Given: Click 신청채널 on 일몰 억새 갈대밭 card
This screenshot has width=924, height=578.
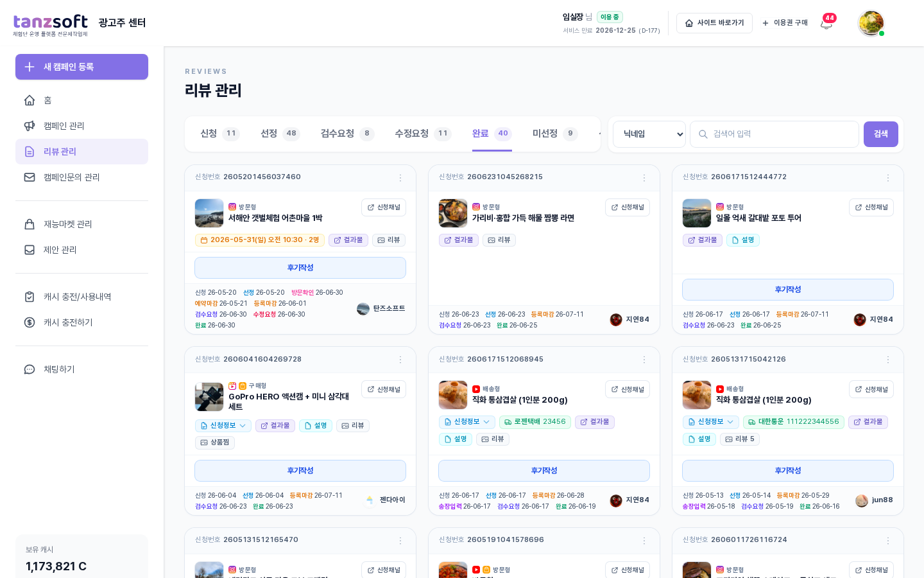Looking at the screenshot, I should 871,207.
